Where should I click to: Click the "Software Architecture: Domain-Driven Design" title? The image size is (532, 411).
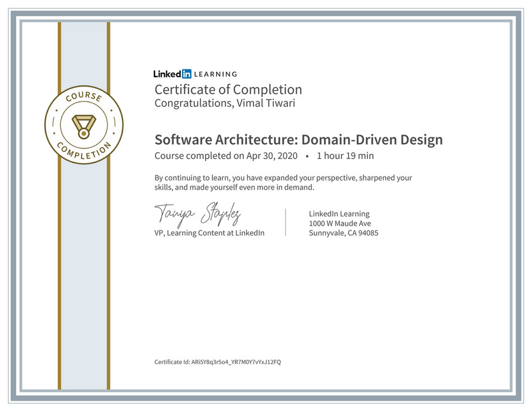(x=298, y=140)
